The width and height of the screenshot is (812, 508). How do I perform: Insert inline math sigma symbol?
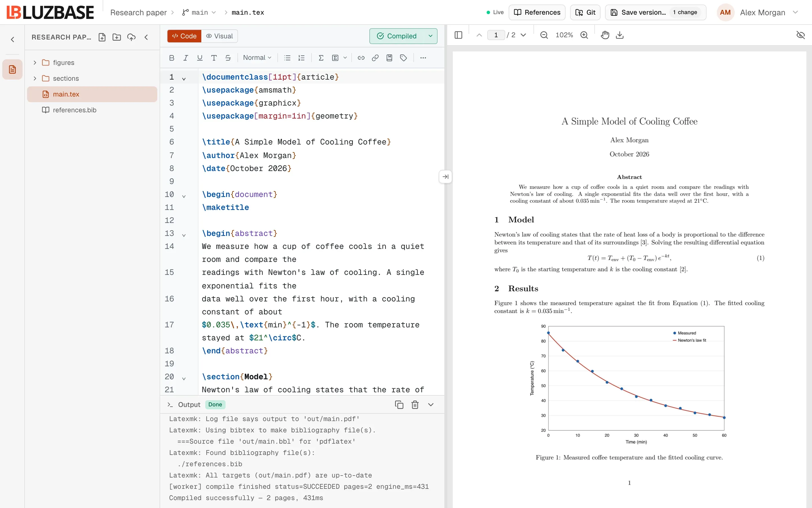point(321,58)
